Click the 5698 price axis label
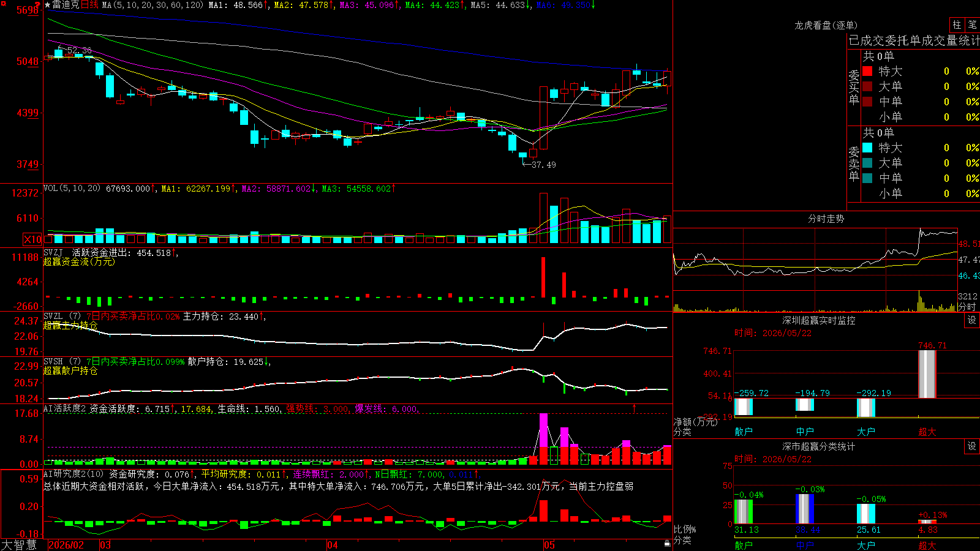The width and height of the screenshot is (980, 551). tap(27, 10)
